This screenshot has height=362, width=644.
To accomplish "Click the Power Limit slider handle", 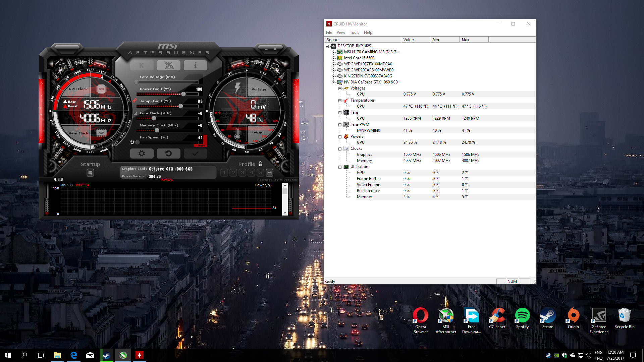I will tap(183, 94).
